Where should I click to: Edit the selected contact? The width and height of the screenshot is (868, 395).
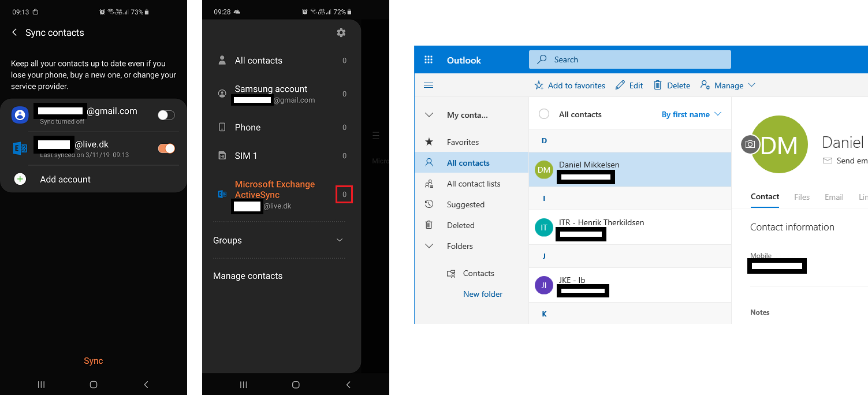click(629, 85)
